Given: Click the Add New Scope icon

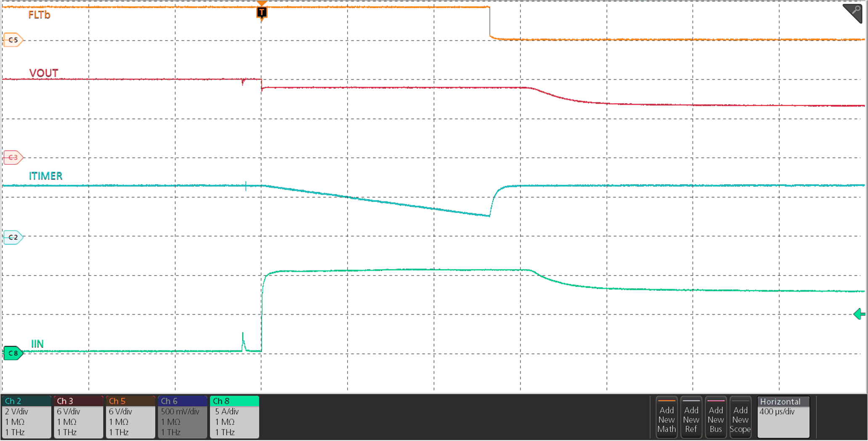Looking at the screenshot, I should 741,417.
